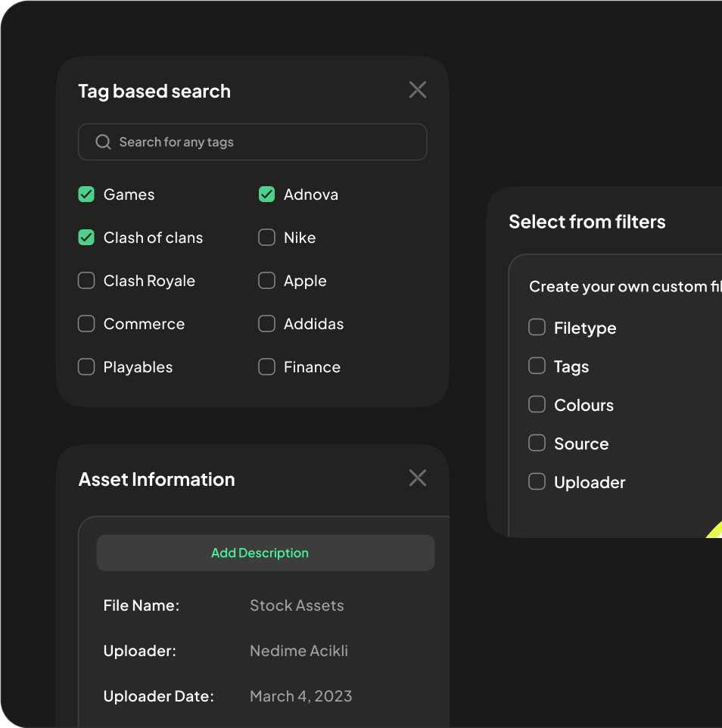This screenshot has width=722, height=728.
Task: Check the Uploader filter checkbox
Action: tap(537, 481)
